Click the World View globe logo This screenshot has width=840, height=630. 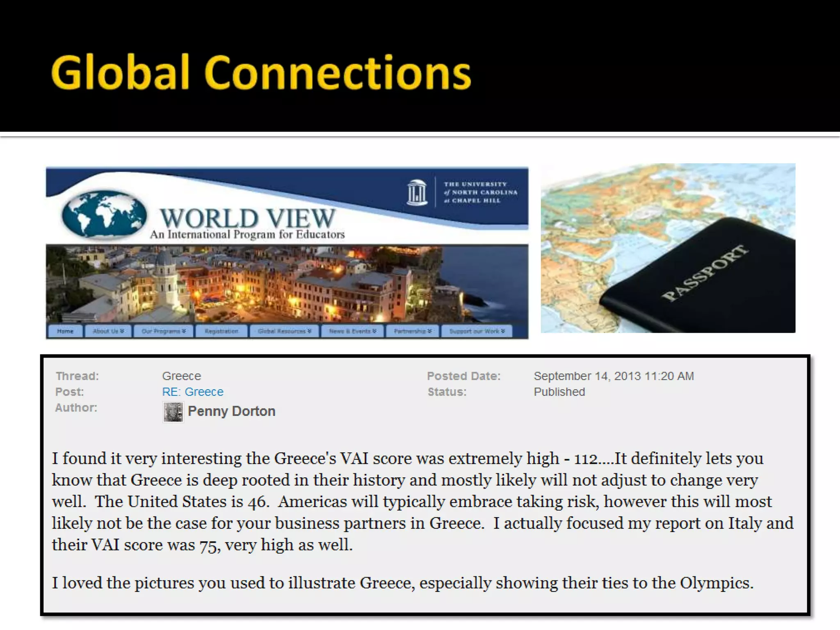click(x=104, y=215)
